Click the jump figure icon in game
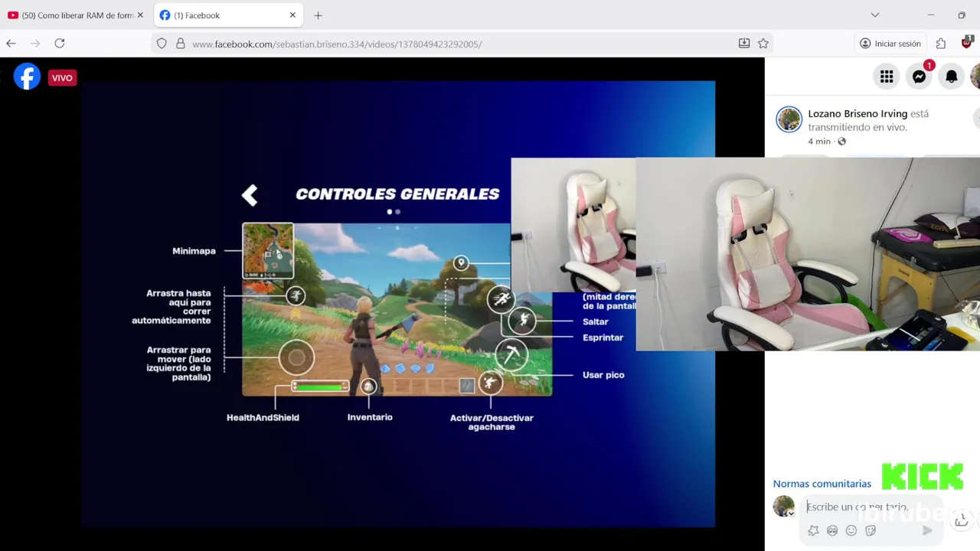Image resolution: width=980 pixels, height=551 pixels. pos(523,321)
